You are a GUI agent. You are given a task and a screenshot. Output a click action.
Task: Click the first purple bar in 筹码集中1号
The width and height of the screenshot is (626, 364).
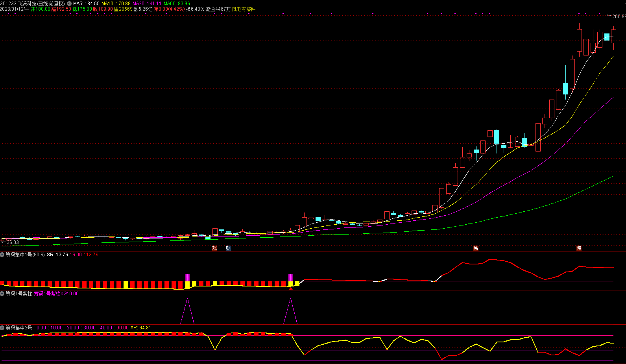[187, 277]
